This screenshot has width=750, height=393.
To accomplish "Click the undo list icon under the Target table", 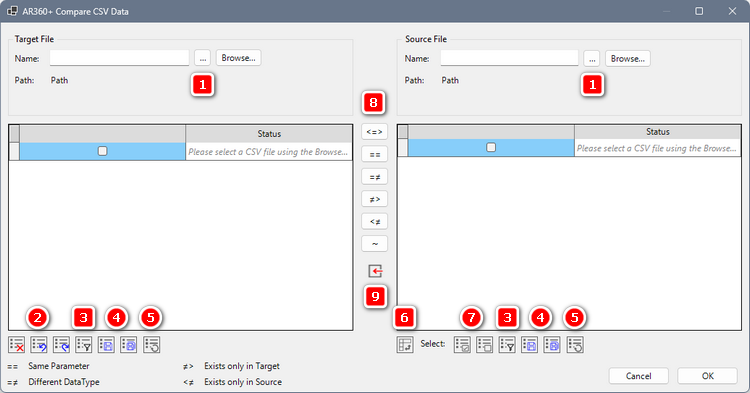I will pos(39,345).
